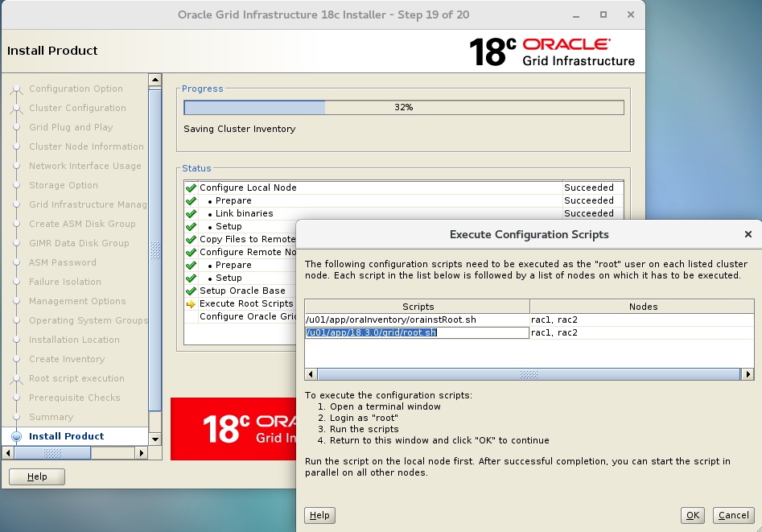Click the right arrow of the scripts table scrollbar
Screen dimensions: 762x532
[749, 373]
